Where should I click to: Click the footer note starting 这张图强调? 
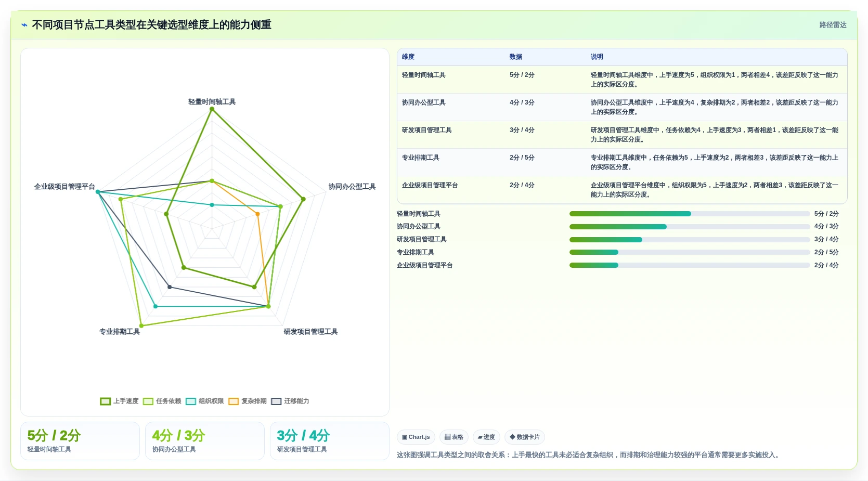[589, 455]
